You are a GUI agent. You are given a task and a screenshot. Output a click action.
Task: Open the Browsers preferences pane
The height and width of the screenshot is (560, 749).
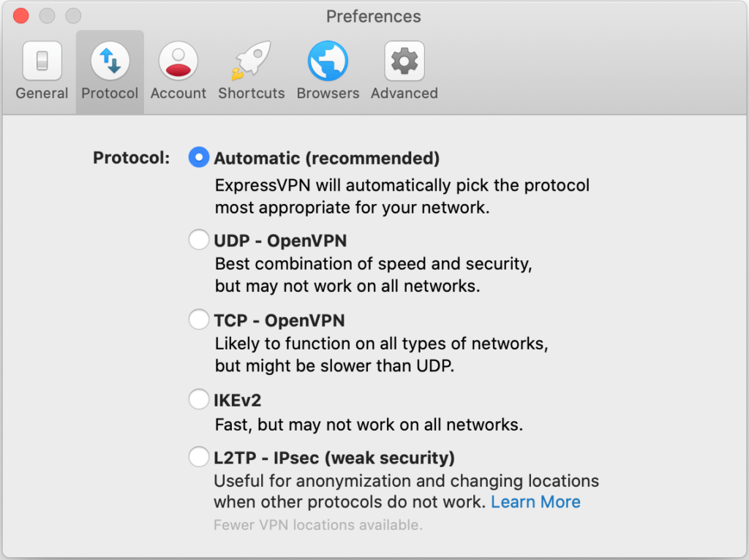[328, 69]
